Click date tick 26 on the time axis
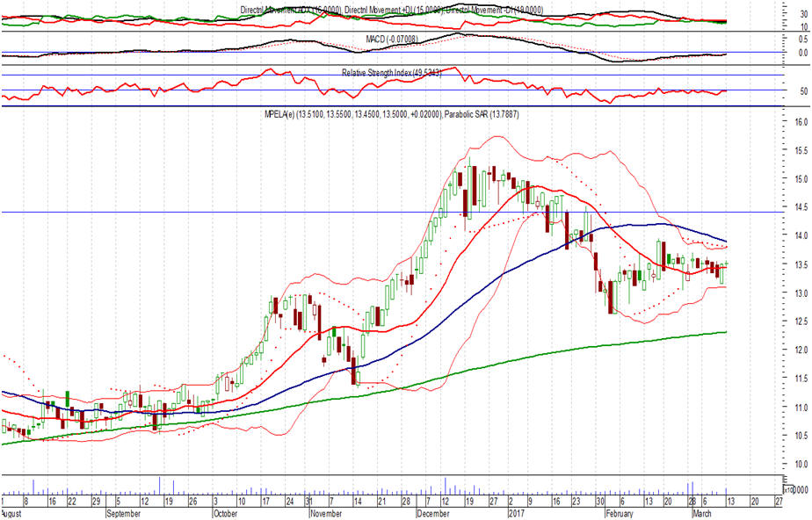812x520 pixels. tap(192, 502)
